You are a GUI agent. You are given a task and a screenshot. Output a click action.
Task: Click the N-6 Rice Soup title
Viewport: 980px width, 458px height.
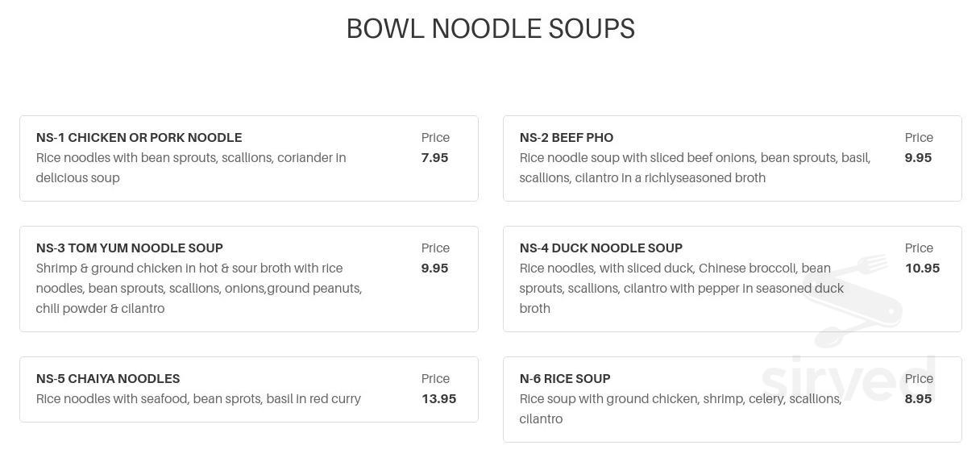(565, 379)
